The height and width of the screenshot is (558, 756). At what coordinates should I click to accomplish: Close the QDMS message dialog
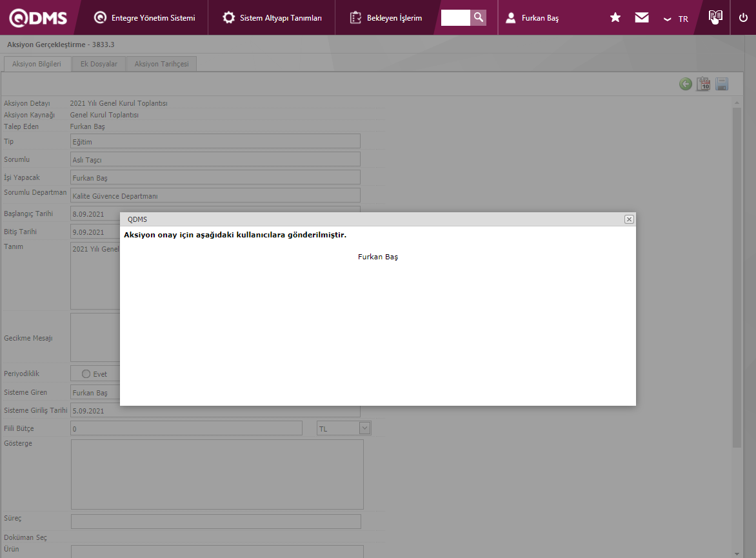coord(629,219)
